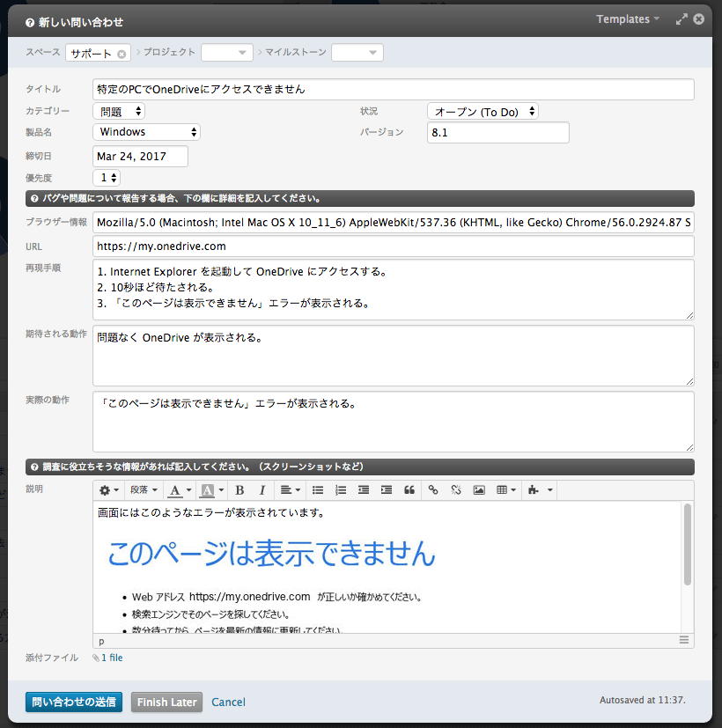Click the p element path in editor status bar

[101, 641]
